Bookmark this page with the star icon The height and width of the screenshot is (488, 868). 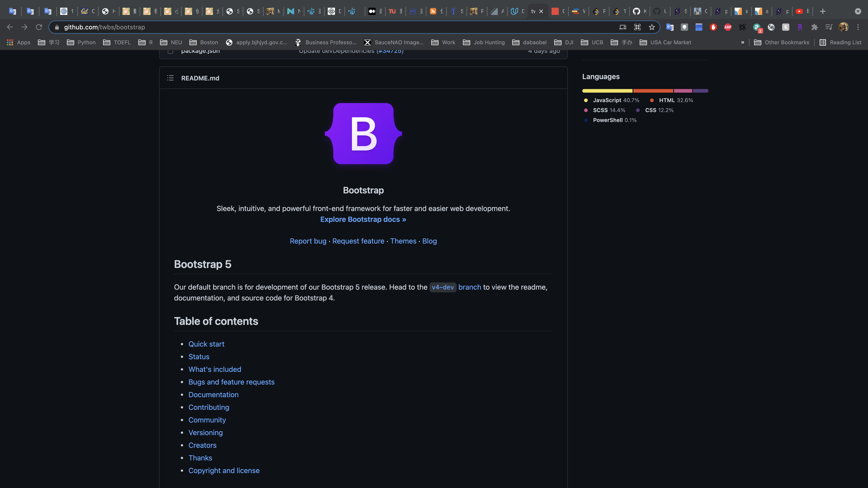click(652, 27)
